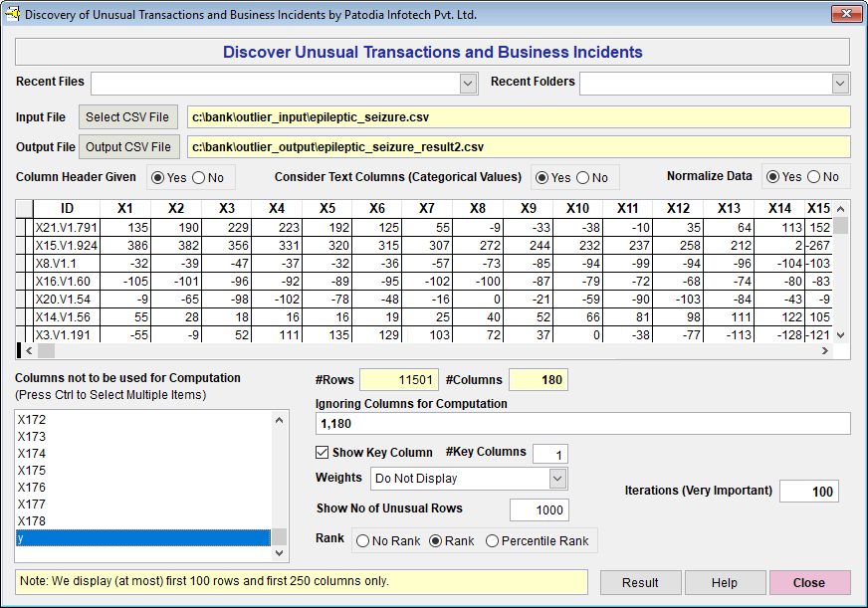Screen dimensions: 868x608
Task: Click the Result button
Action: [640, 583]
